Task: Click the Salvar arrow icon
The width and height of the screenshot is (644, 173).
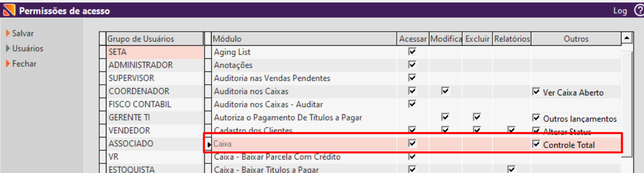Action: (x=8, y=33)
